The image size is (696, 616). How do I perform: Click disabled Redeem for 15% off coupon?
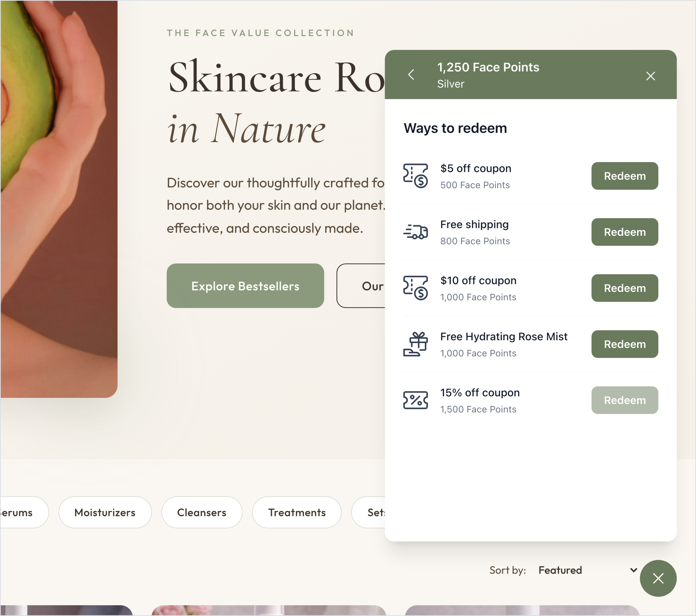[624, 400]
